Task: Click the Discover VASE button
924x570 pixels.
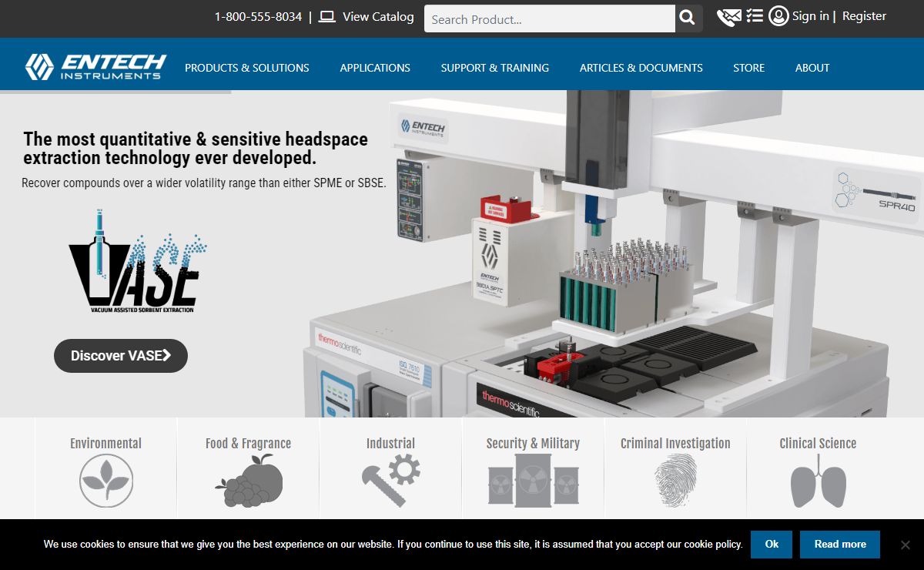Action: [121, 356]
